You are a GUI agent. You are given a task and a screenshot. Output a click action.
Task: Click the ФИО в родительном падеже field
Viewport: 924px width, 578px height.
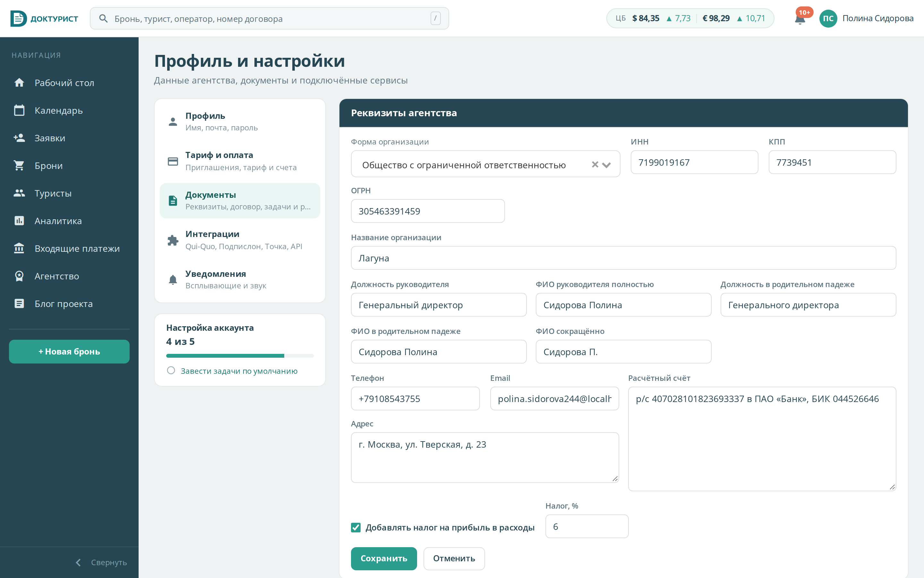coord(438,352)
